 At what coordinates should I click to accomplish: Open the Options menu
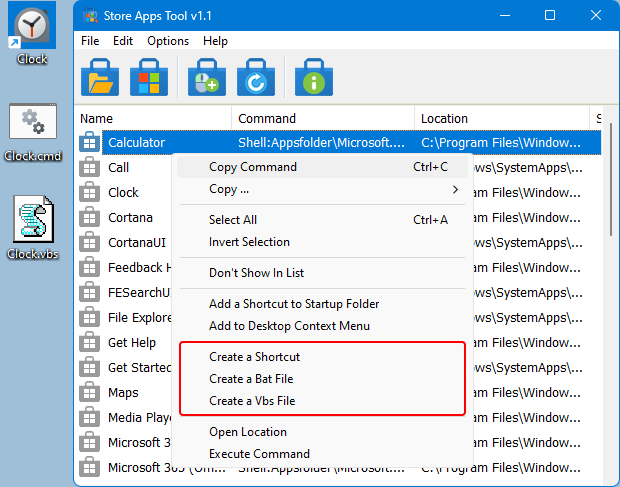point(167,41)
